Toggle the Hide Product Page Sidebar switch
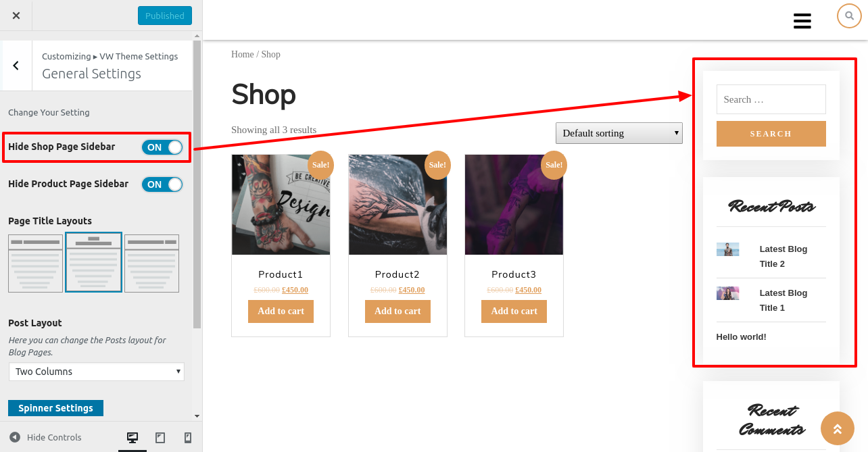This screenshot has width=868, height=452. point(162,184)
